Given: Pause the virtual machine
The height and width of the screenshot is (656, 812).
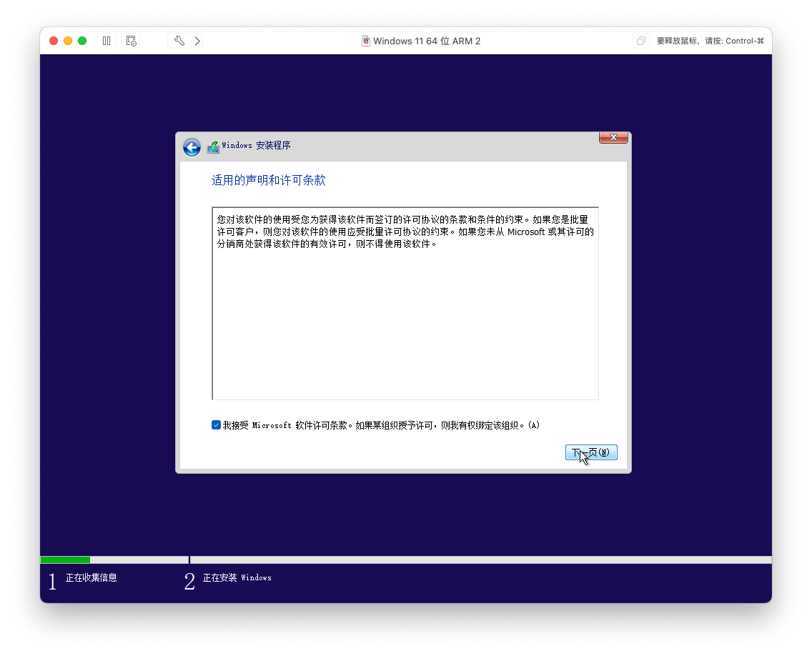Looking at the screenshot, I should click(x=107, y=41).
